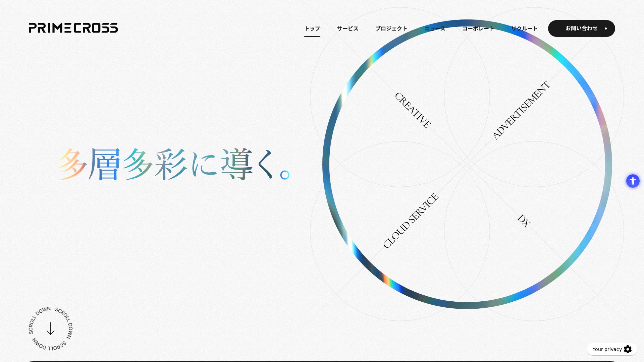Navigate to コーポレート section
Viewport: 644px width, 362px height.
tap(478, 28)
